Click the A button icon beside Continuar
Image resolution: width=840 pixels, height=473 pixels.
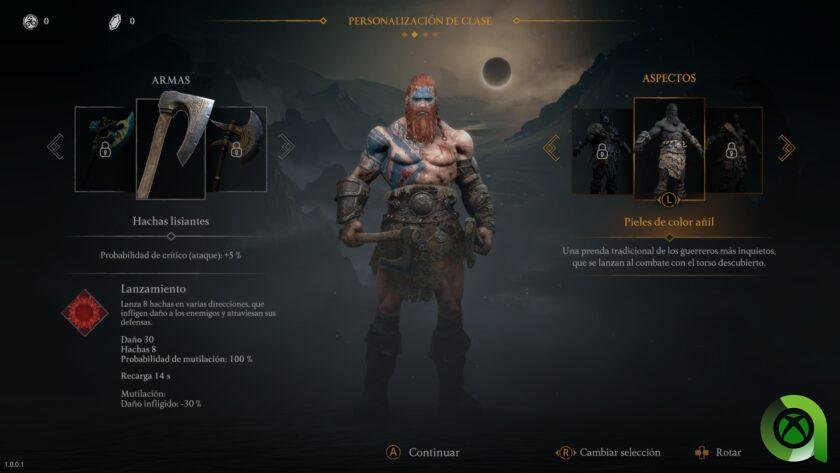393,452
